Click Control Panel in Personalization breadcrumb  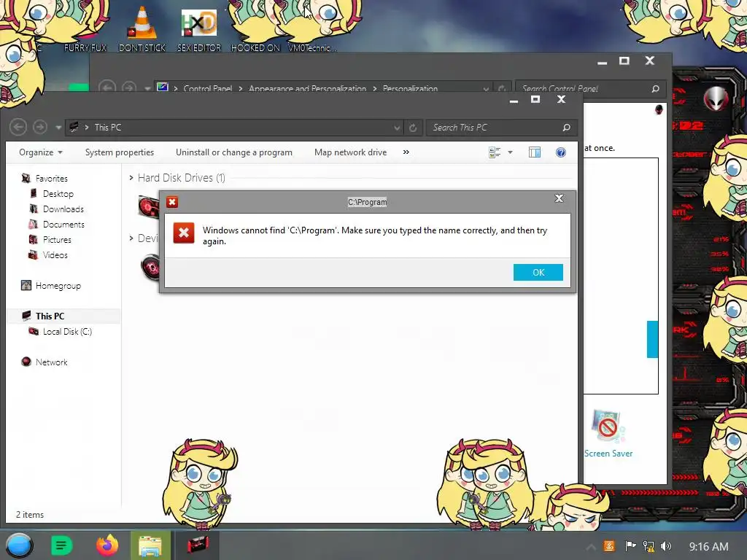tap(208, 88)
